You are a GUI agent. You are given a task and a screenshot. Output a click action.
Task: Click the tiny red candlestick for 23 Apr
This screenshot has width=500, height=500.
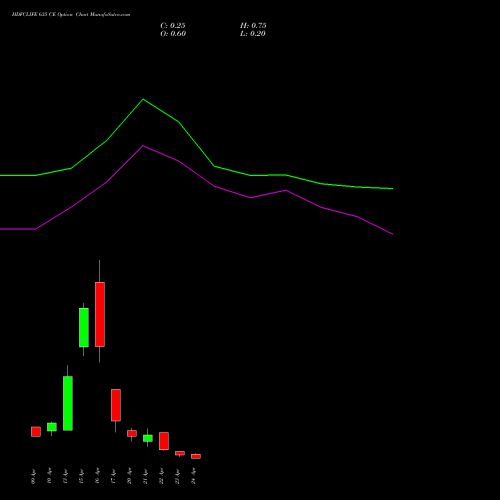point(180,453)
